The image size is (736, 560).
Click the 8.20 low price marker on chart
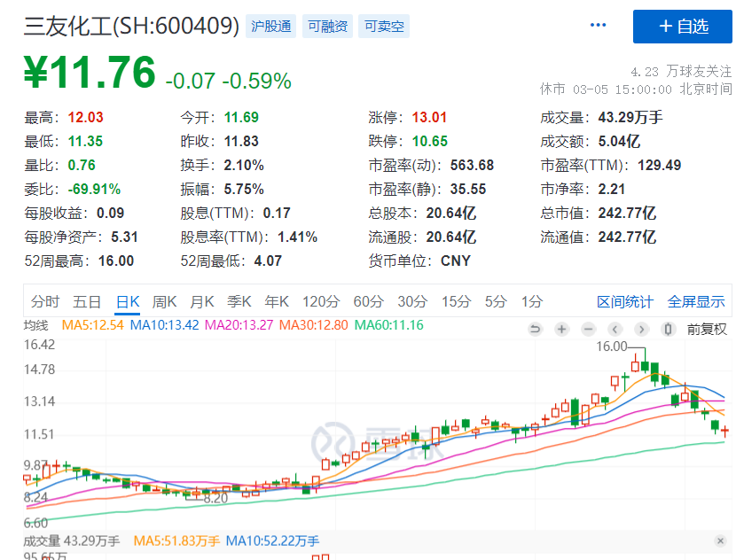(215, 498)
